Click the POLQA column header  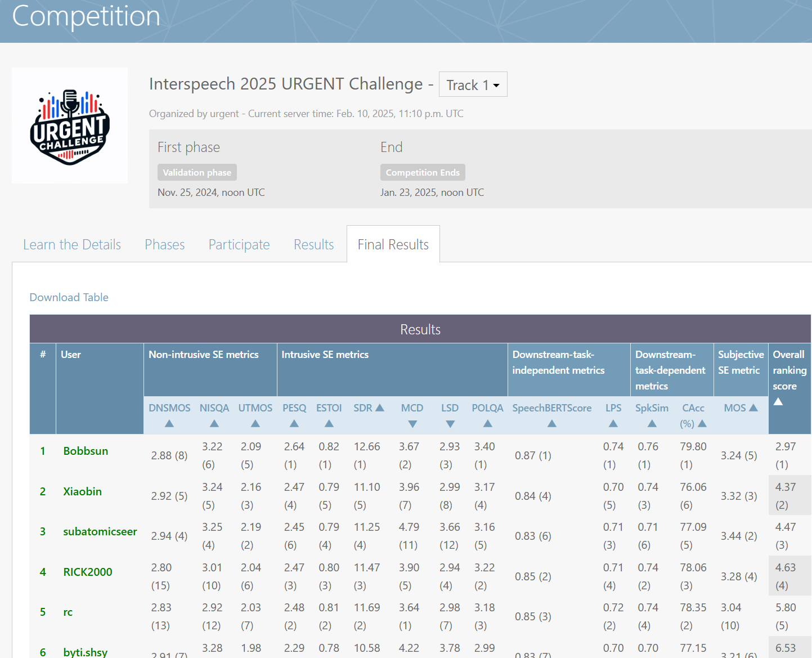487,408
